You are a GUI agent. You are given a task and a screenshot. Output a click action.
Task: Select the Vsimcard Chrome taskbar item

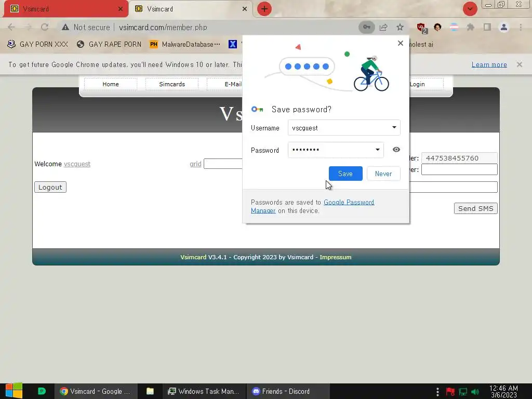click(96, 391)
